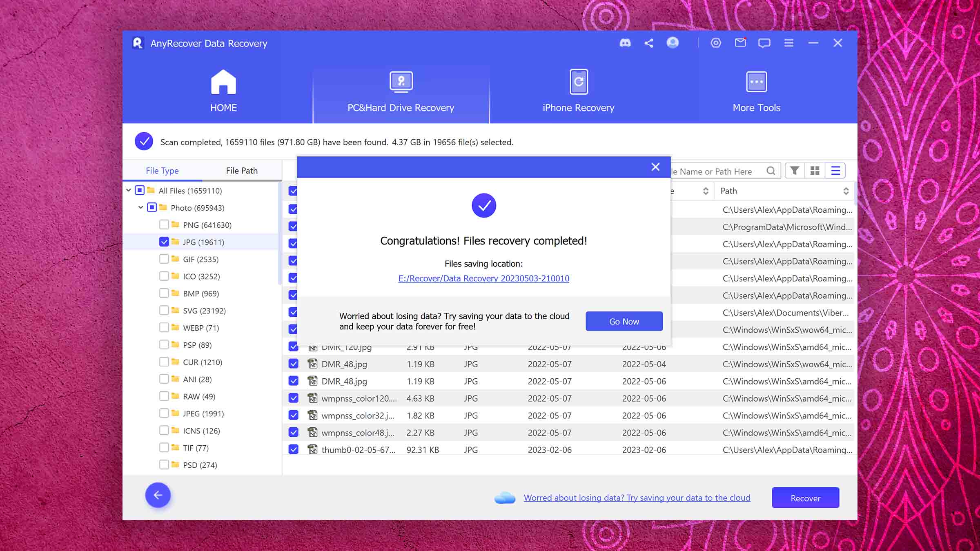The width and height of the screenshot is (980, 551).
Task: Uncheck the wmpnss_color120 file checkbox
Action: pos(293,398)
